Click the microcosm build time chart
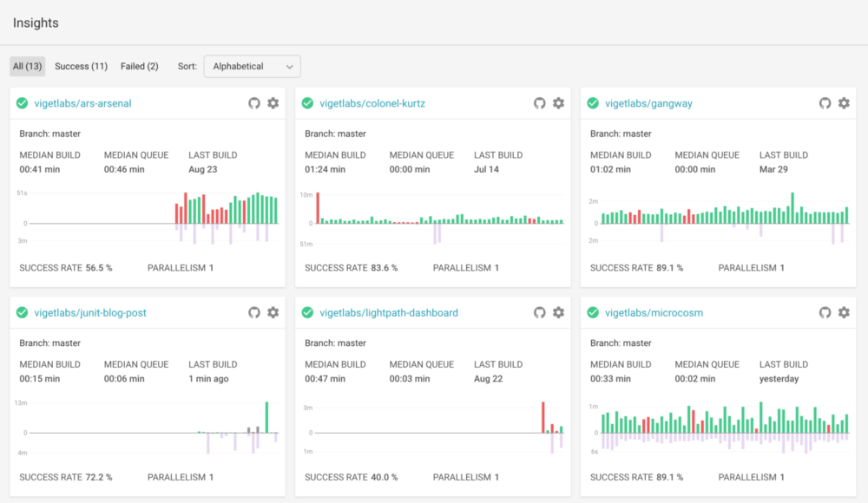This screenshot has width=868, height=503. [719, 428]
